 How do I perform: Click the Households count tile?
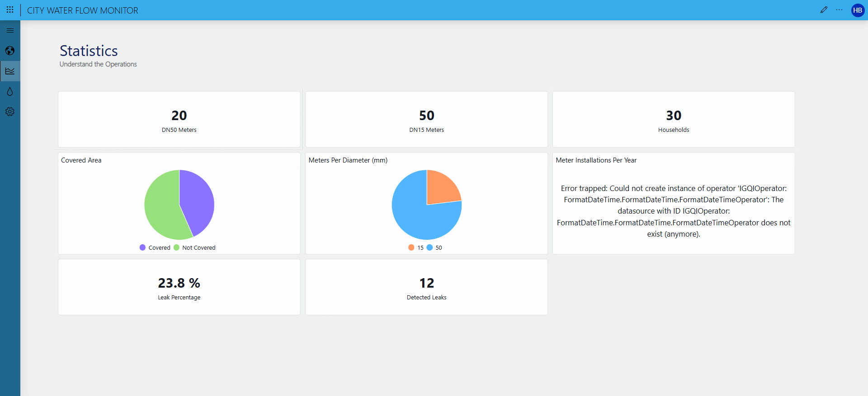pyautogui.click(x=673, y=120)
